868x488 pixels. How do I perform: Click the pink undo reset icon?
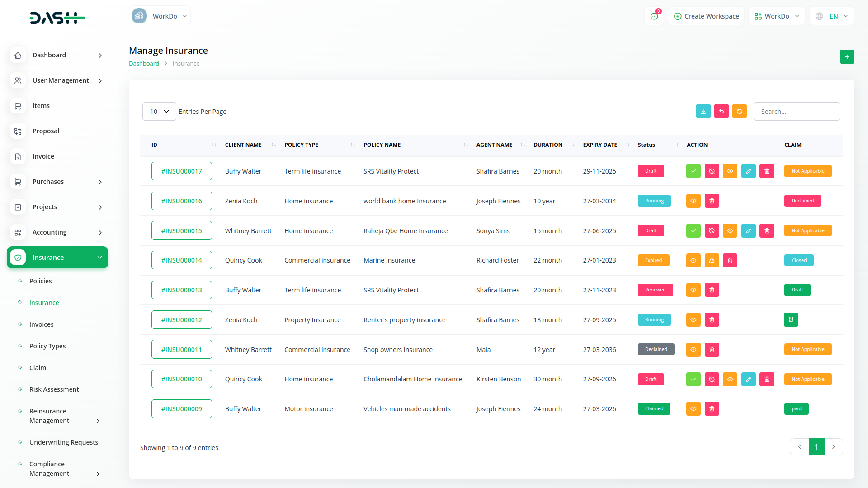tap(721, 112)
